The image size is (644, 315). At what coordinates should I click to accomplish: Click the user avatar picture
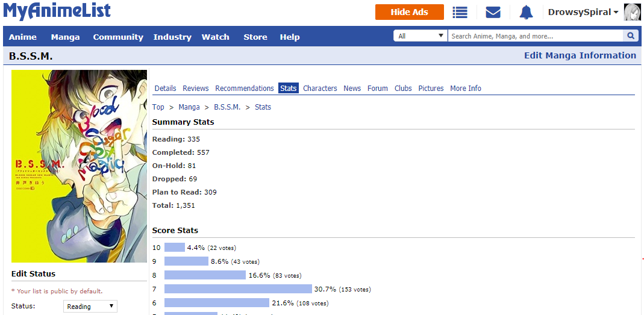point(632,12)
